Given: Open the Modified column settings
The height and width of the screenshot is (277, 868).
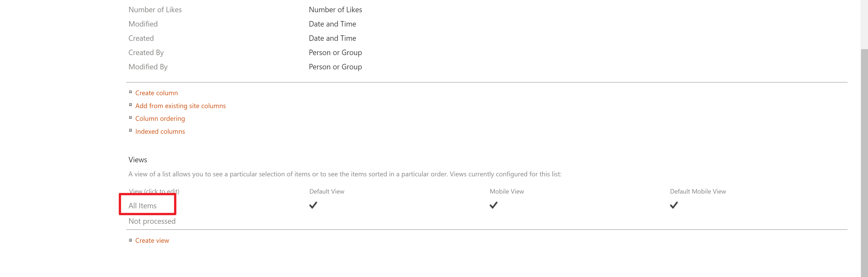Looking at the screenshot, I should (143, 24).
